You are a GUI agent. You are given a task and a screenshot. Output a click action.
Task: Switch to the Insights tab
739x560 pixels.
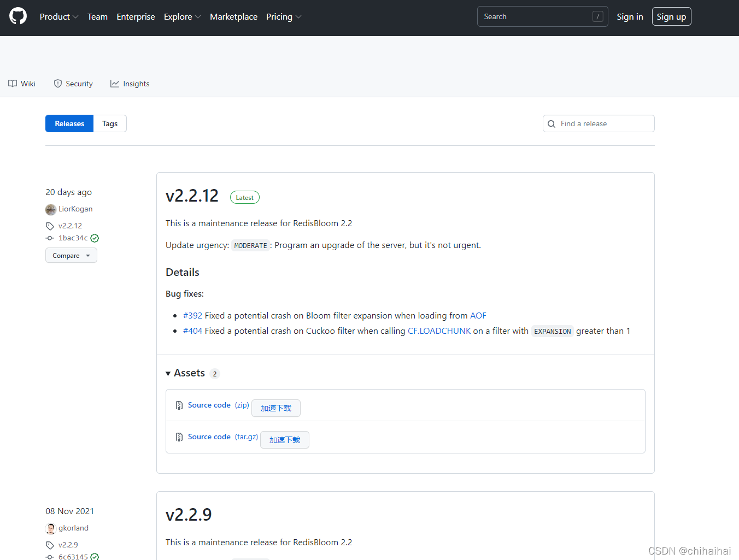(130, 84)
